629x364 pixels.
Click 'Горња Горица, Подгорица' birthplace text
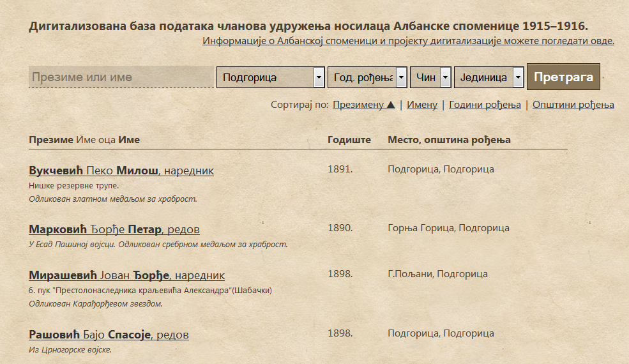pyautogui.click(x=448, y=228)
